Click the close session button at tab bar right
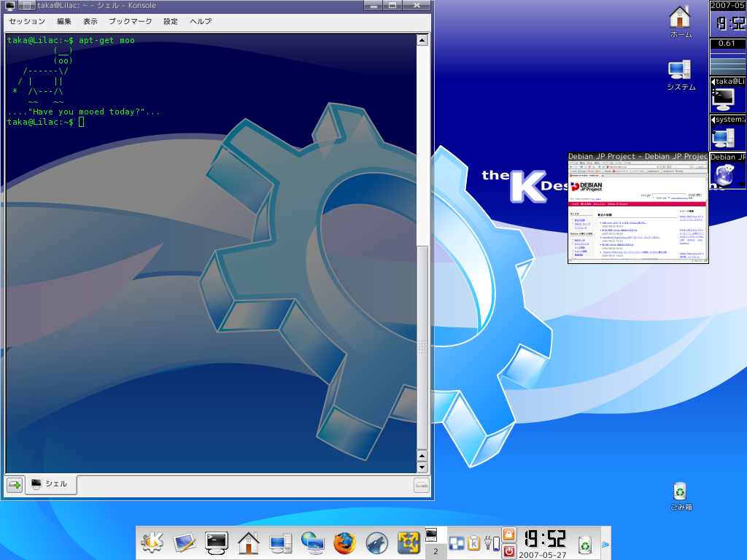 [422, 485]
